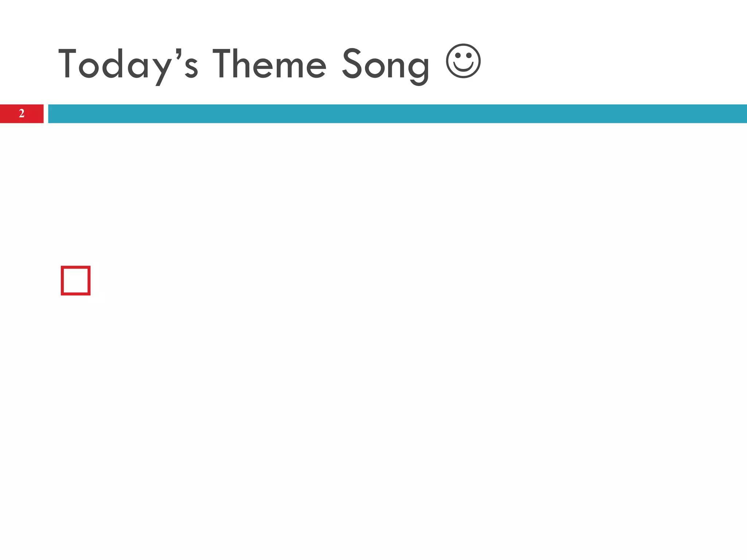This screenshot has height=560, width=747.
Task: Click the word "Today's" in the title
Action: [128, 65]
